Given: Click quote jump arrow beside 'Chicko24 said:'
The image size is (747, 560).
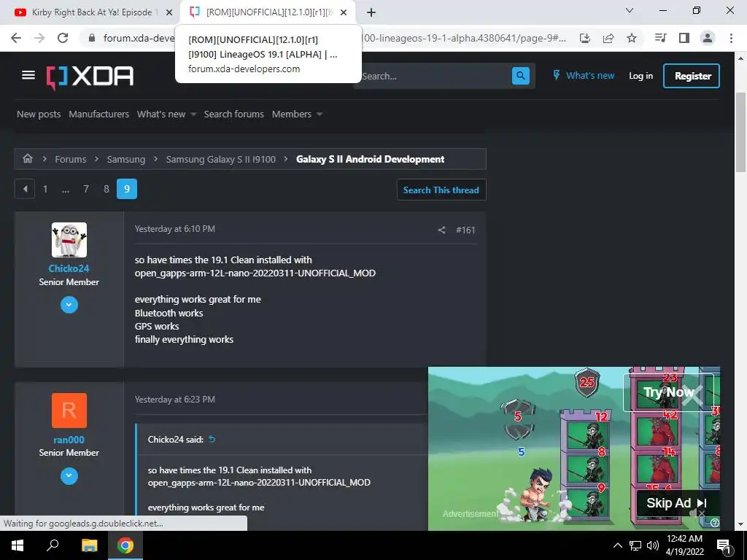Looking at the screenshot, I should [x=212, y=439].
